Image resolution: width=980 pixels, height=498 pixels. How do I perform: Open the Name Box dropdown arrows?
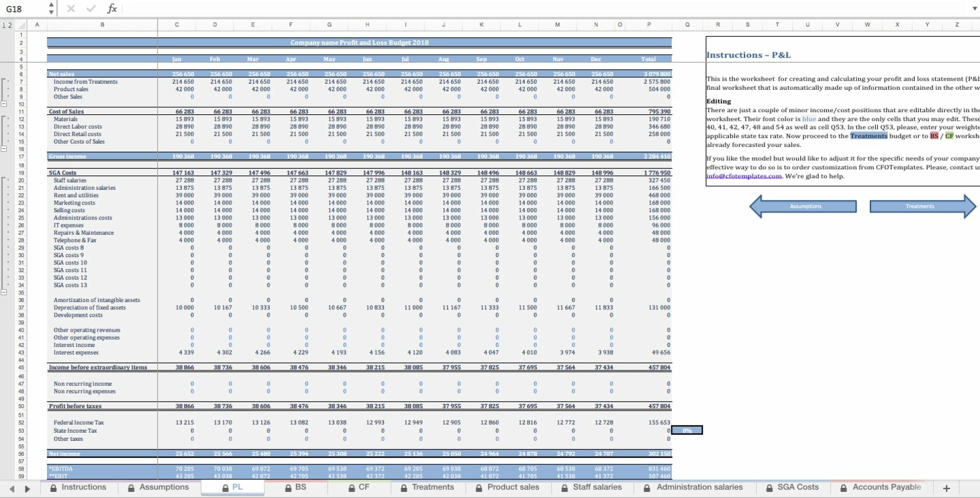click(x=51, y=9)
